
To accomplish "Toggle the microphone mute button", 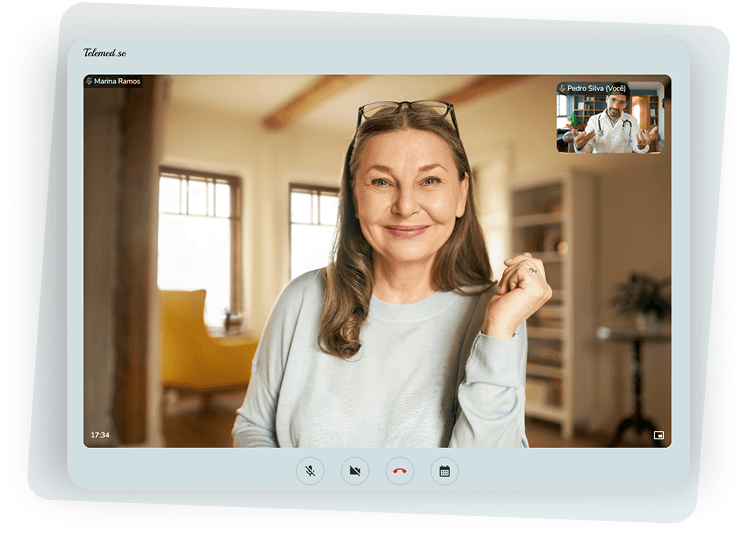I will click(x=310, y=471).
